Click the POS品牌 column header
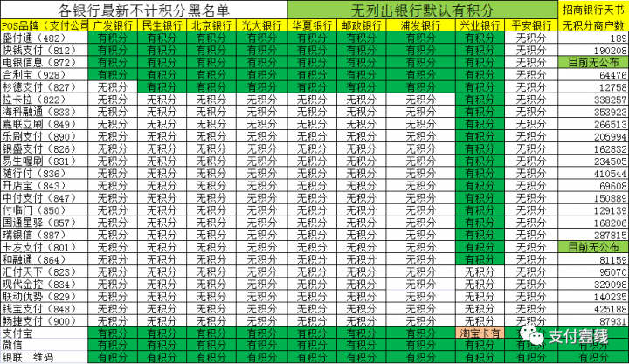 pyautogui.click(x=45, y=25)
